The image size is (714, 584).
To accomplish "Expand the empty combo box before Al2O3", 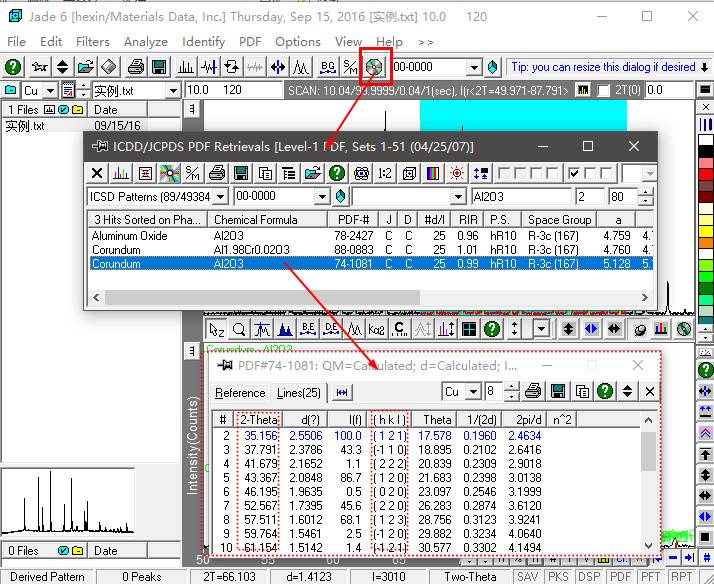I will pos(457,197).
